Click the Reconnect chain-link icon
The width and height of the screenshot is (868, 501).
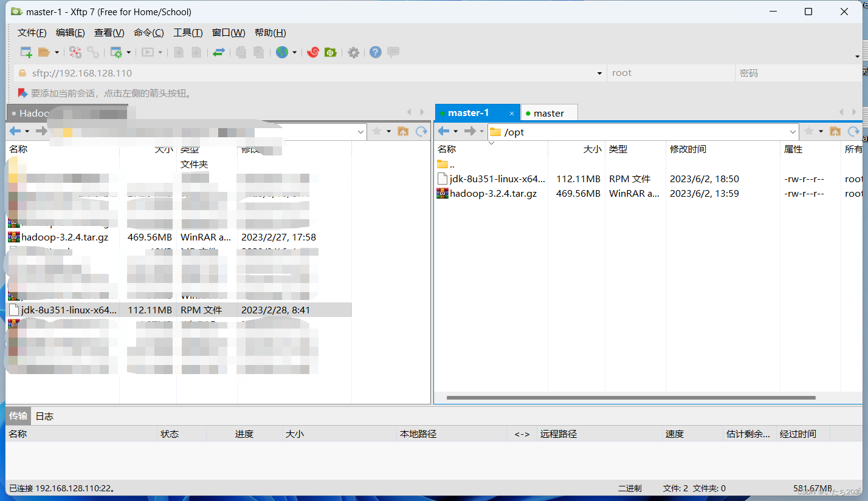coord(93,52)
